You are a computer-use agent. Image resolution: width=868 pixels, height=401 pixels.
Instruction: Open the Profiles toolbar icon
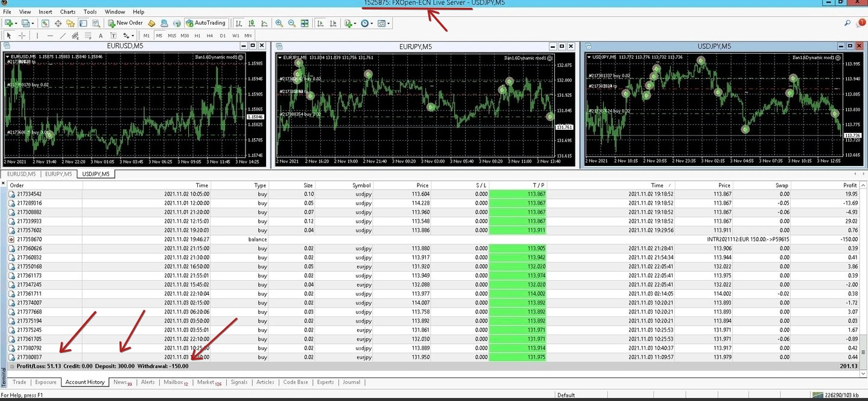[x=25, y=23]
